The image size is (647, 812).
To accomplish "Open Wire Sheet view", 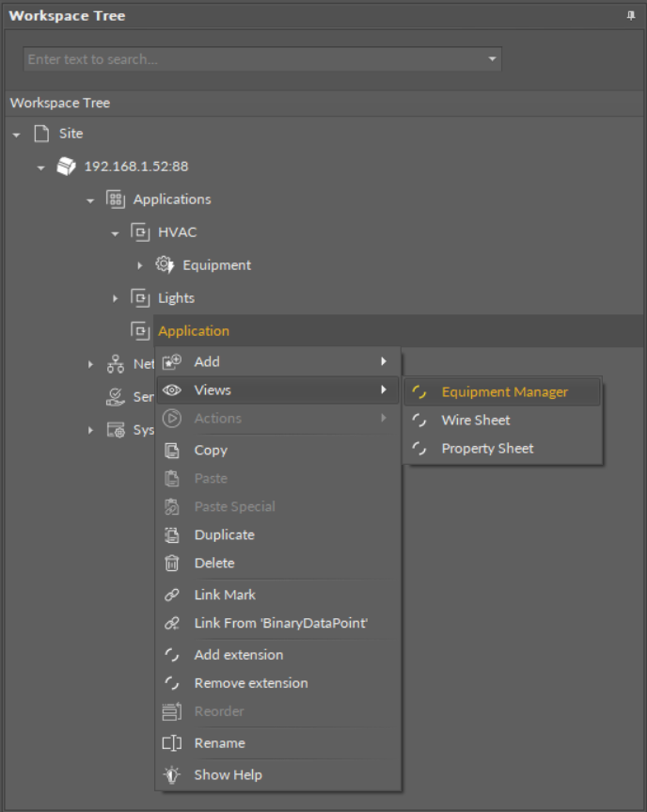I will (x=476, y=420).
